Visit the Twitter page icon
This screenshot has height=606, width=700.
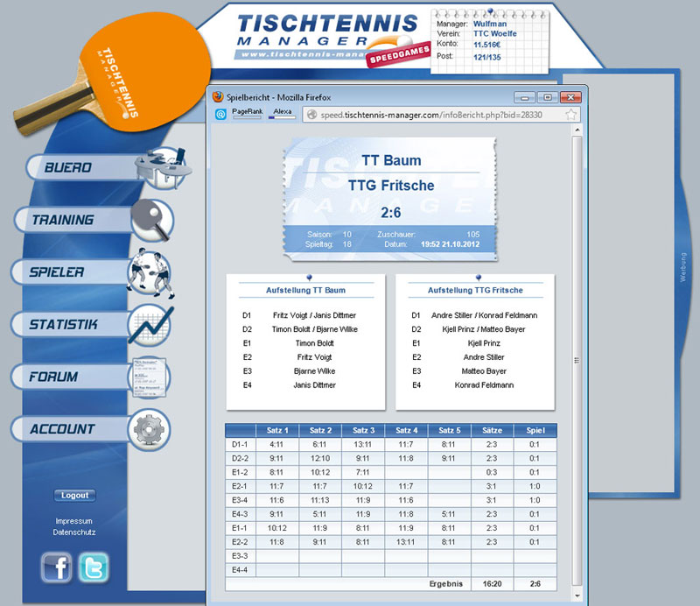click(x=94, y=567)
